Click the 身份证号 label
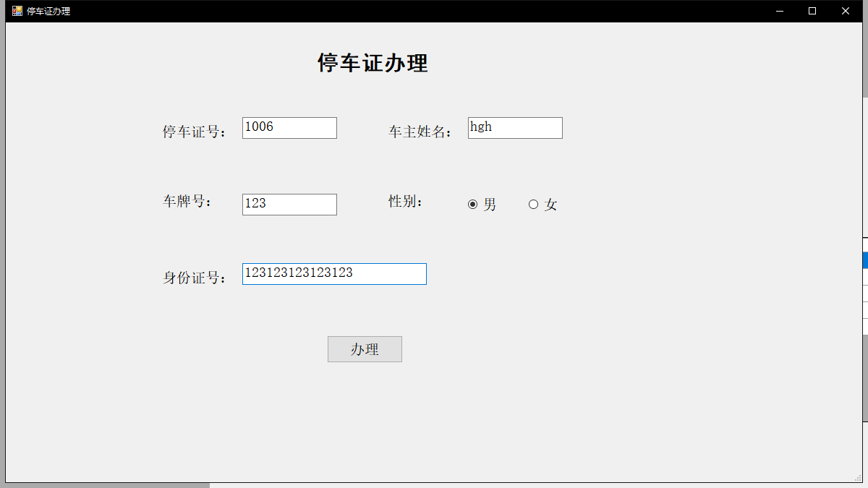Screen dimensions: 868x488 tap(195, 278)
